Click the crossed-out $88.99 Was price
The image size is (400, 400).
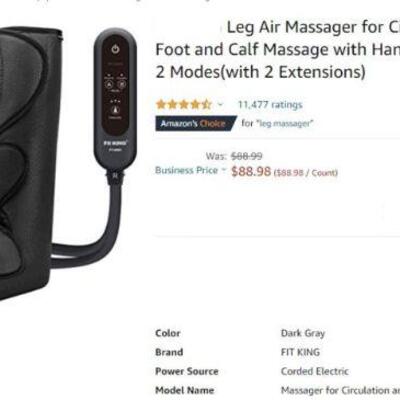coord(247,156)
